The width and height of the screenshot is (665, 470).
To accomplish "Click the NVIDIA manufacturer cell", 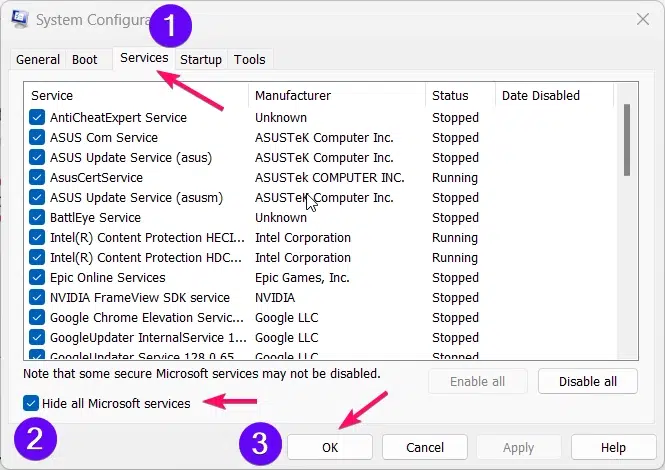I will (x=275, y=297).
